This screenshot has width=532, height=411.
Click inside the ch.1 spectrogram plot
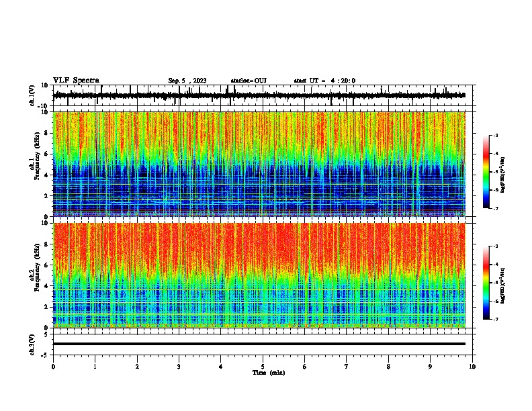(x=259, y=164)
